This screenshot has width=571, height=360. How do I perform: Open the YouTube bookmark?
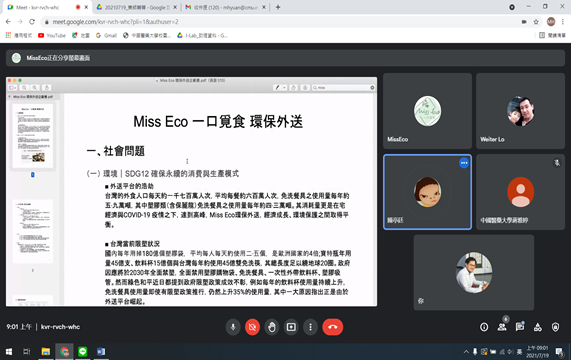click(x=52, y=35)
